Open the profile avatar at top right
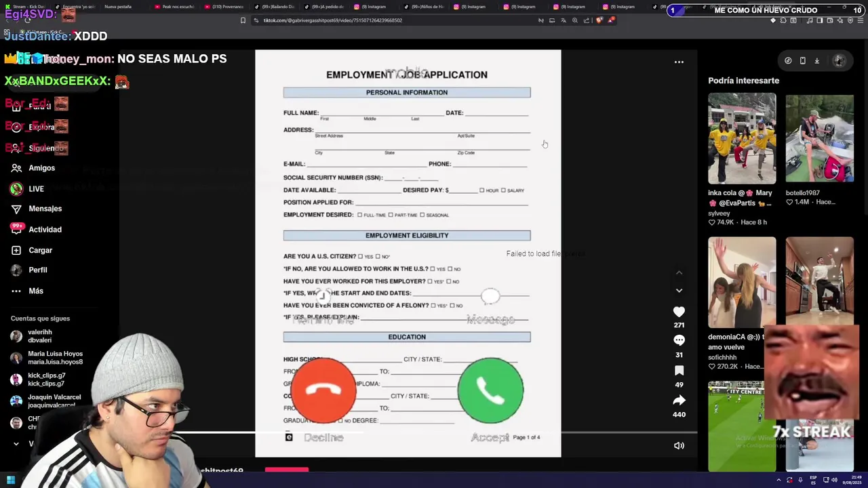This screenshot has width=868, height=488. tap(839, 60)
